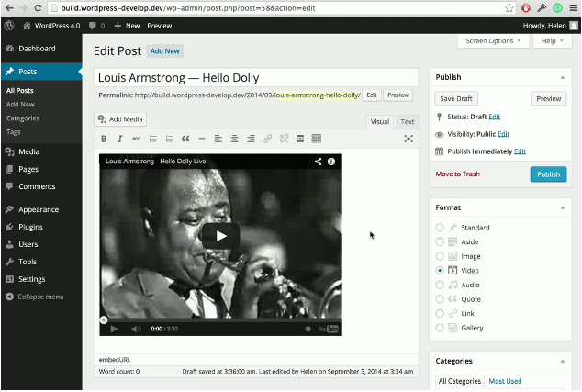Insert a blockquote from the toolbar
This screenshot has height=392, width=582.
185,139
